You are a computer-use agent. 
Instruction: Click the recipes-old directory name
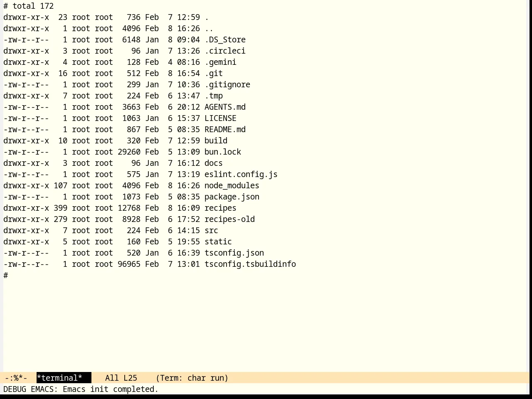point(229,219)
